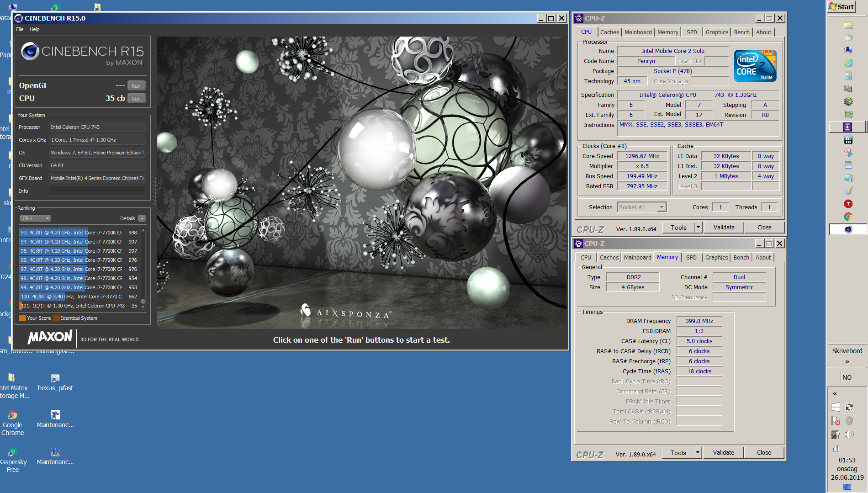Run the CPU benchmark test

pos(136,98)
